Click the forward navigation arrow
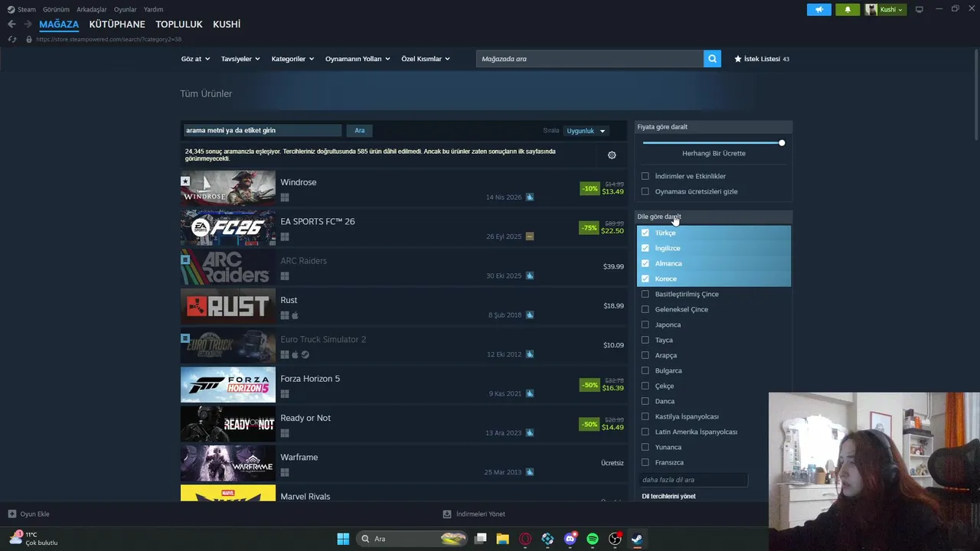Image resolution: width=980 pixels, height=551 pixels. [28, 24]
